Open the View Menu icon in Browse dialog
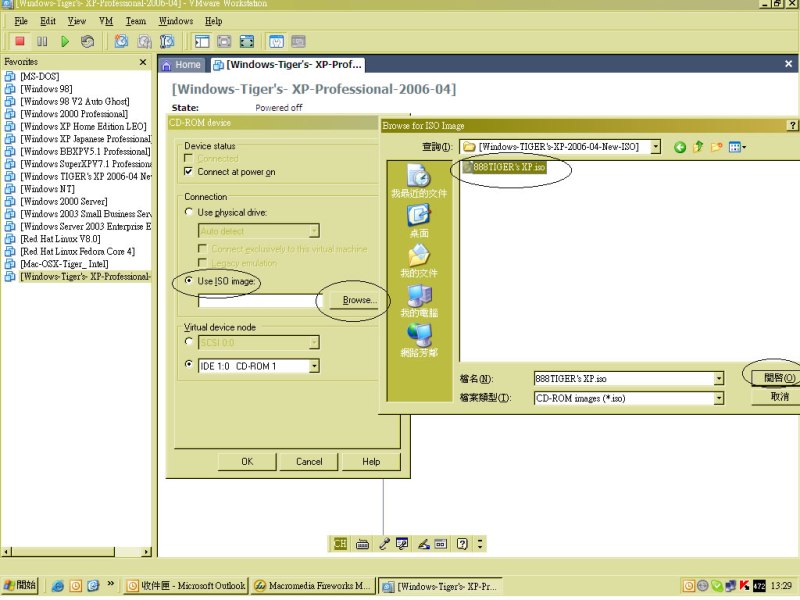 [x=737, y=147]
